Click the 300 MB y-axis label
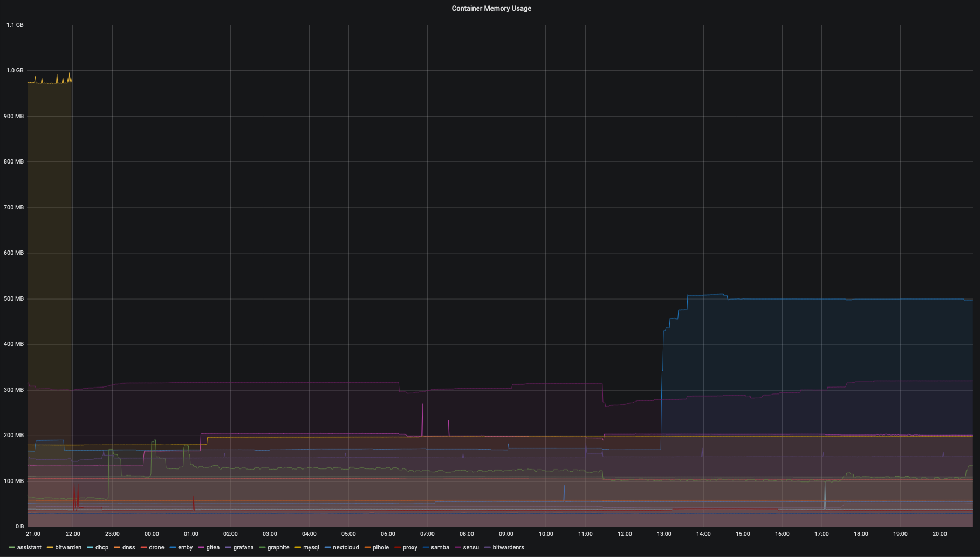Viewport: 980px width, 557px height. [x=14, y=390]
